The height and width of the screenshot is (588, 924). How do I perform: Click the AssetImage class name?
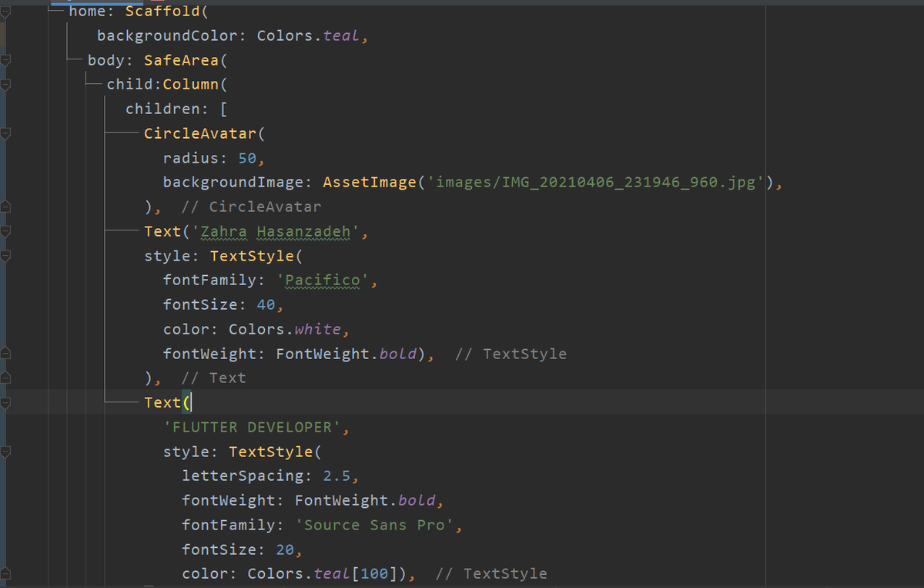point(370,183)
